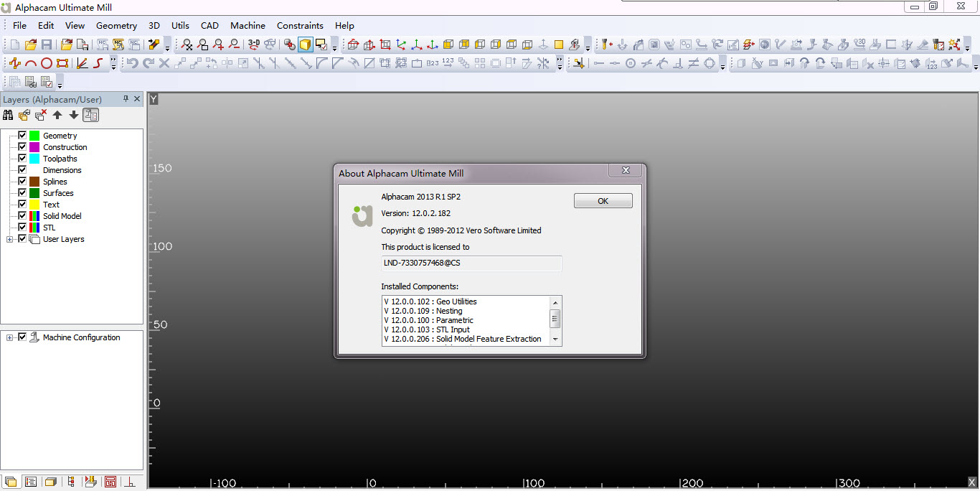This screenshot has width=980, height=491.
Task: Click the Geometry layer green color swatch
Action: click(34, 135)
